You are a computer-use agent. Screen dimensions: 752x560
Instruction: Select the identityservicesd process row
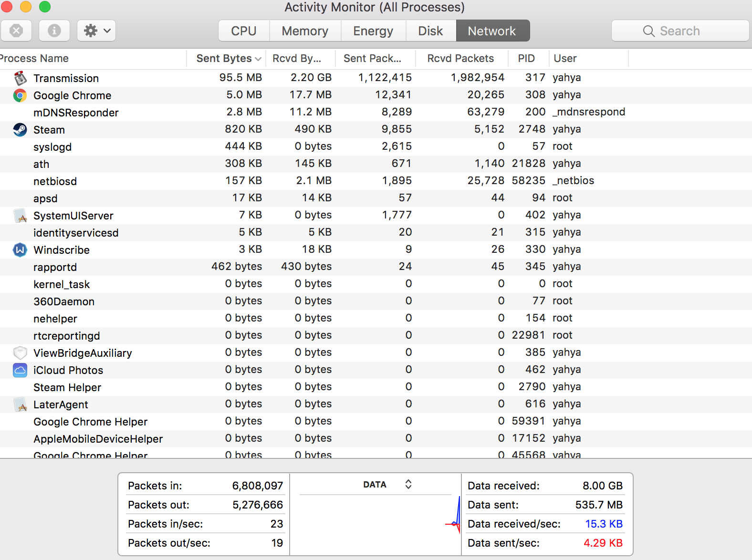point(376,233)
